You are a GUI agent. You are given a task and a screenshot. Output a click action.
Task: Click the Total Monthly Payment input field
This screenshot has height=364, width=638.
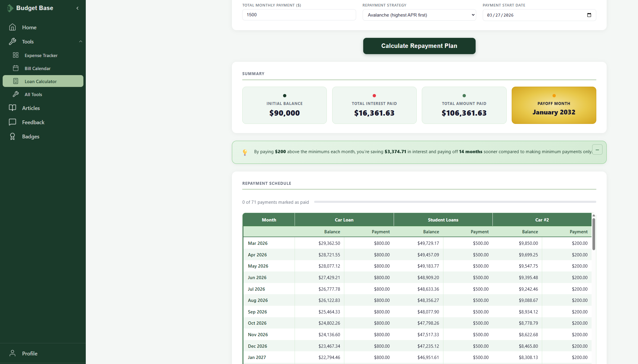299,15
